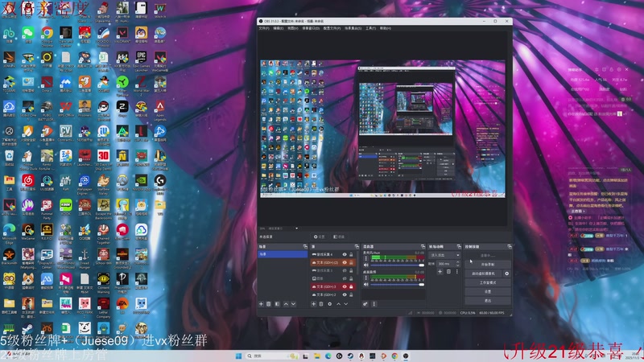Open the 工具(T) menu in OBS
The image size is (644, 362).
[x=370, y=28]
